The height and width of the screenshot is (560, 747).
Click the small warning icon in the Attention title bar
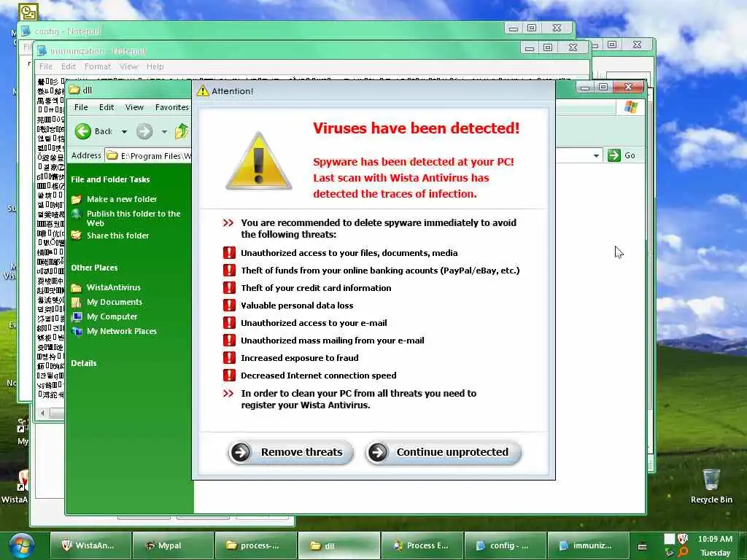[203, 90]
